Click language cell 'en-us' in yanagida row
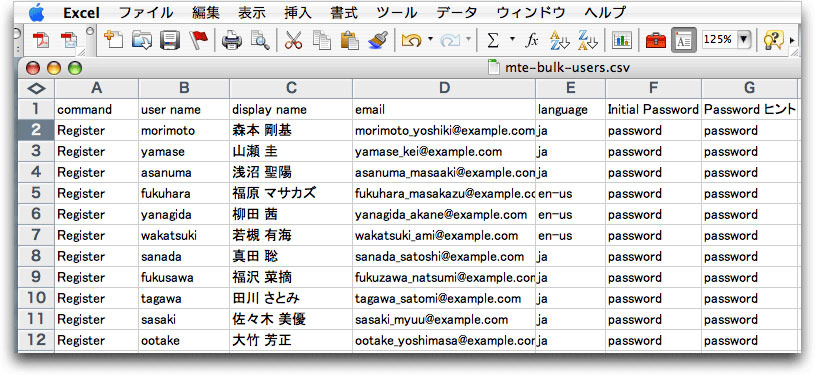 click(x=570, y=214)
